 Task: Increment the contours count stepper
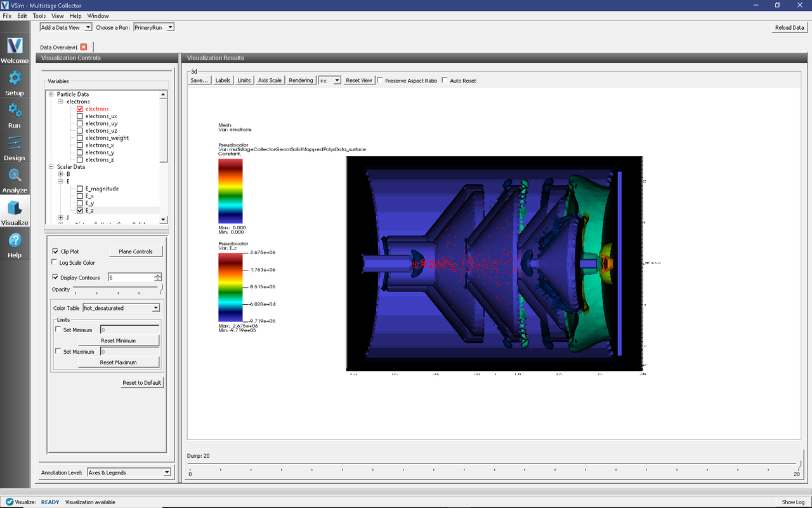pyautogui.click(x=158, y=276)
